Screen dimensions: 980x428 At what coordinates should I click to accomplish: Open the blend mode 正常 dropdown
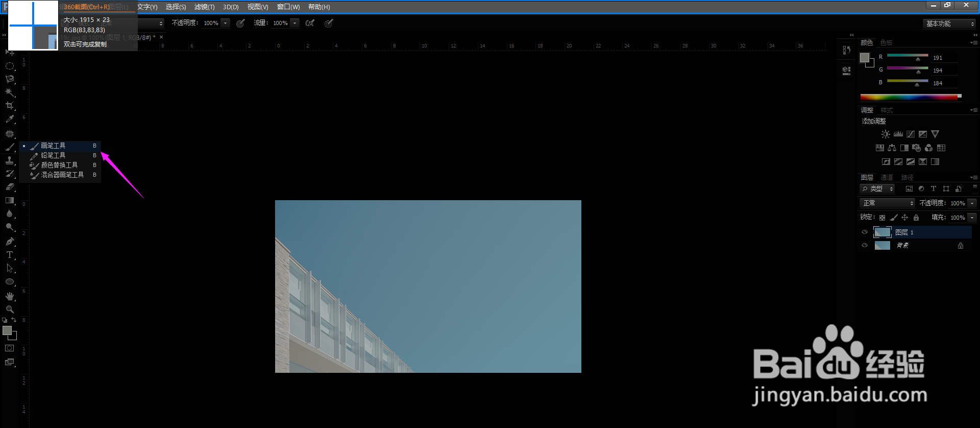(888, 203)
